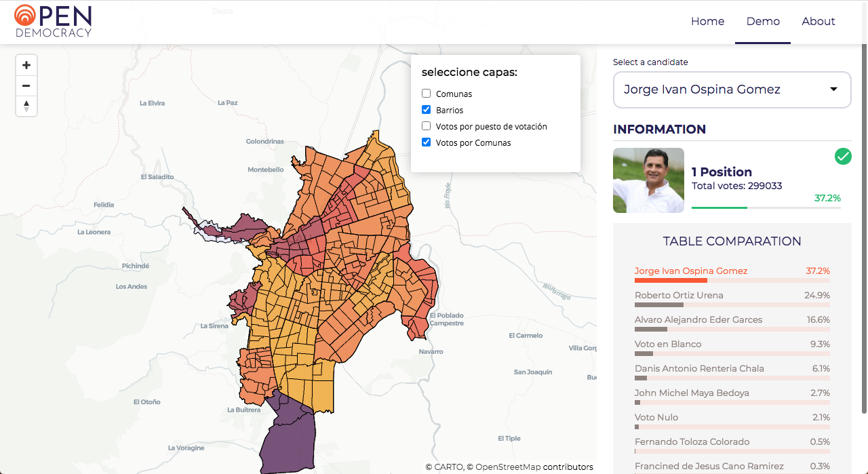This screenshot has width=868, height=474.
Task: Open the OpenStreetMap attribution link
Action: click(x=508, y=467)
